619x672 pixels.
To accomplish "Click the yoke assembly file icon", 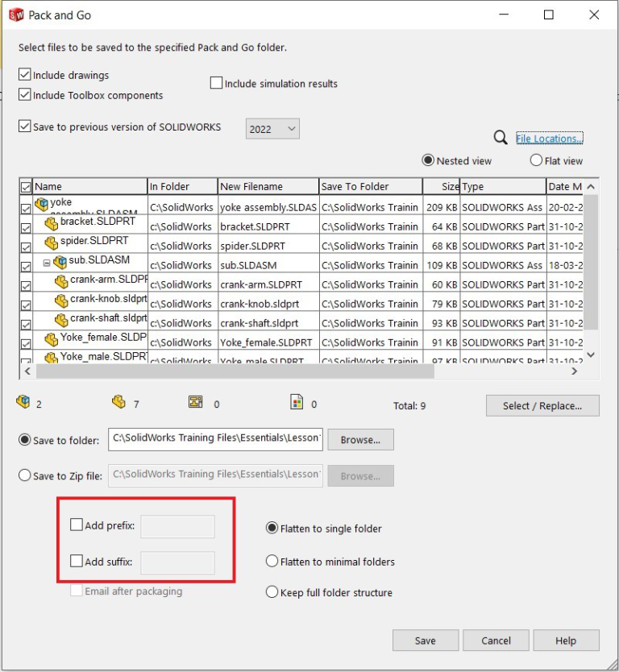I will pos(42,204).
